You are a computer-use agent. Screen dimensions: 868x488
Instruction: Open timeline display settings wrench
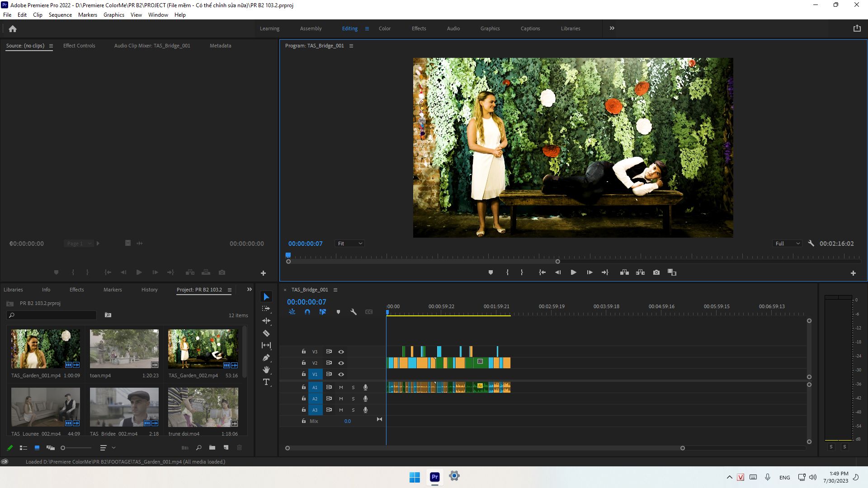click(x=354, y=312)
